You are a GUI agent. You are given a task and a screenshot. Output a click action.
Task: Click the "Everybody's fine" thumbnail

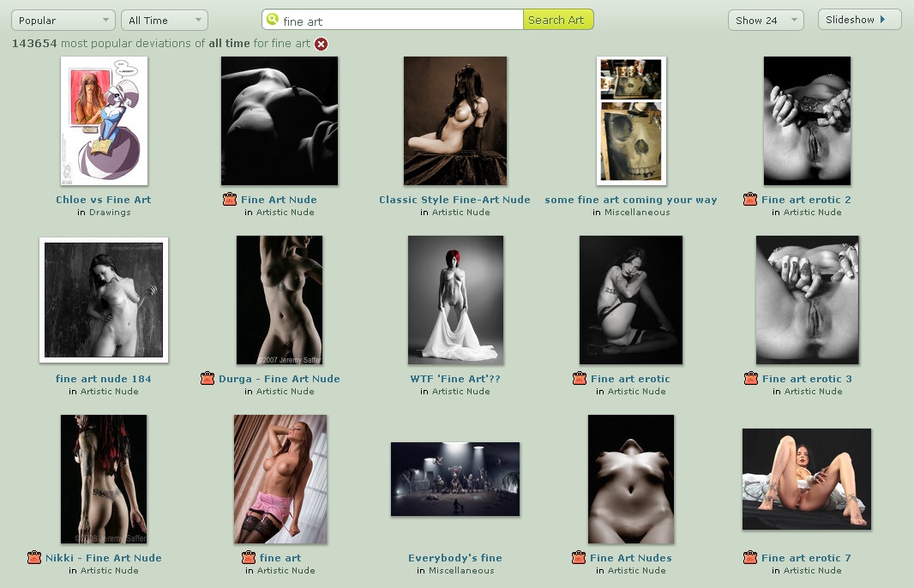pyautogui.click(x=455, y=479)
